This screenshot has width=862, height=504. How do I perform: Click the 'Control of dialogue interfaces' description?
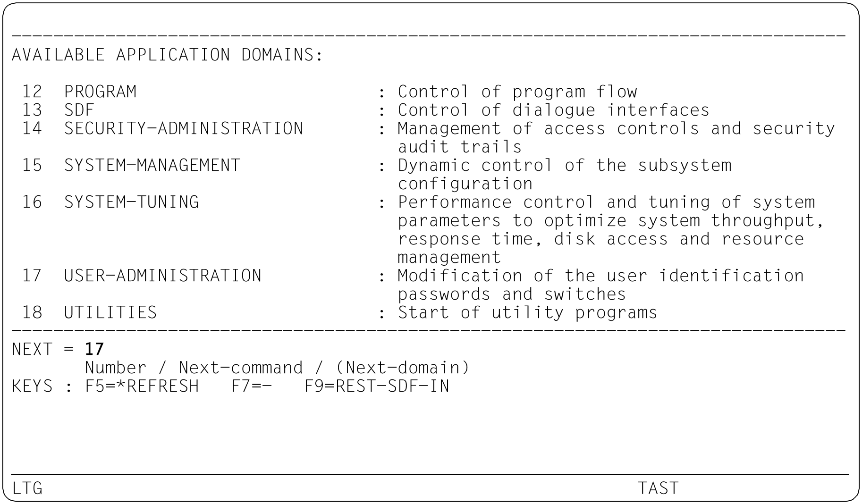[553, 110]
